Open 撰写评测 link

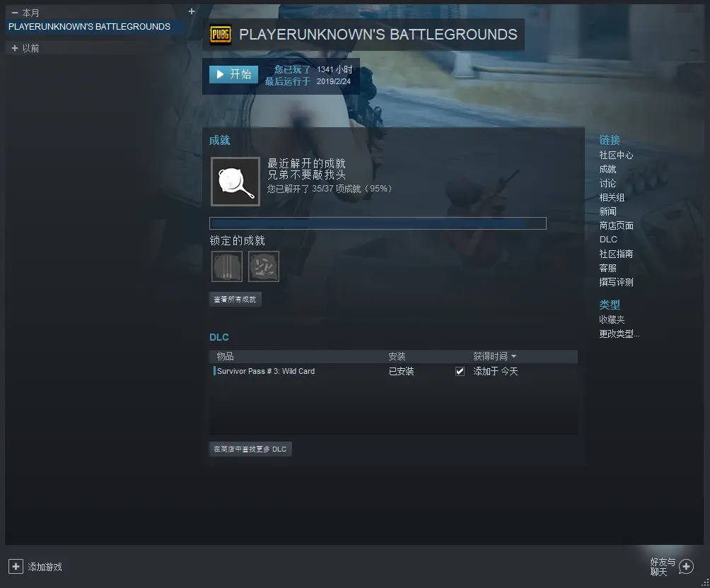point(616,282)
